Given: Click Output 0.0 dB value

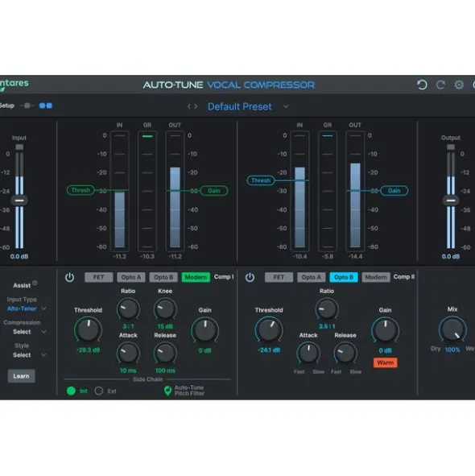Looking at the screenshot, I should (x=451, y=256).
